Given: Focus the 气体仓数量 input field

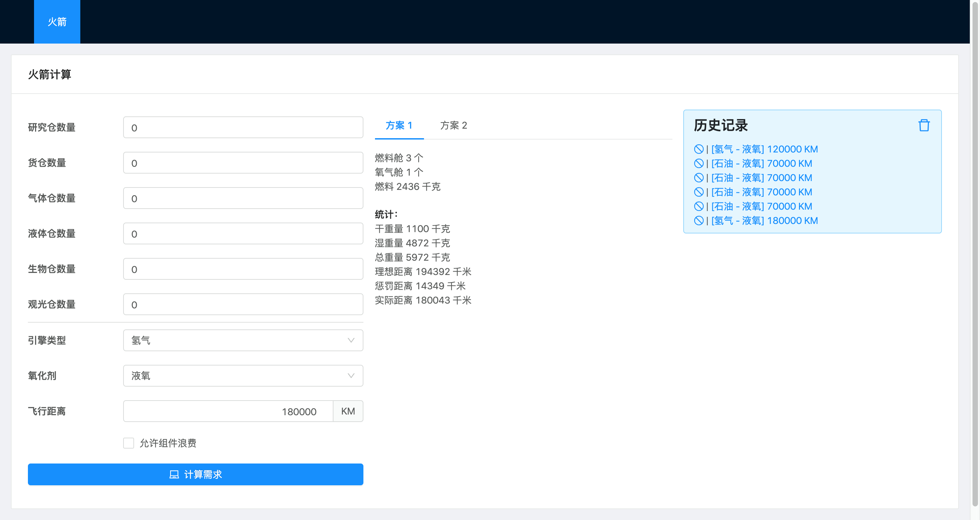Looking at the screenshot, I should [243, 198].
